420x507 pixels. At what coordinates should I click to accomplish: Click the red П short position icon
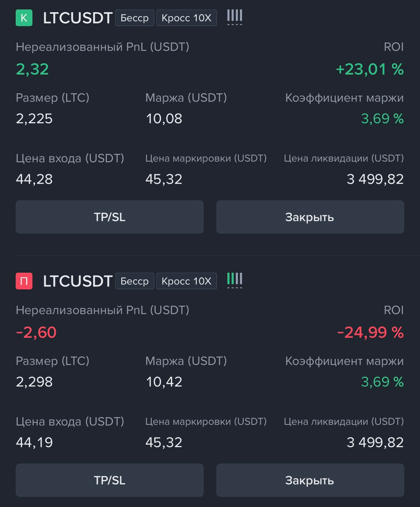[x=24, y=281]
